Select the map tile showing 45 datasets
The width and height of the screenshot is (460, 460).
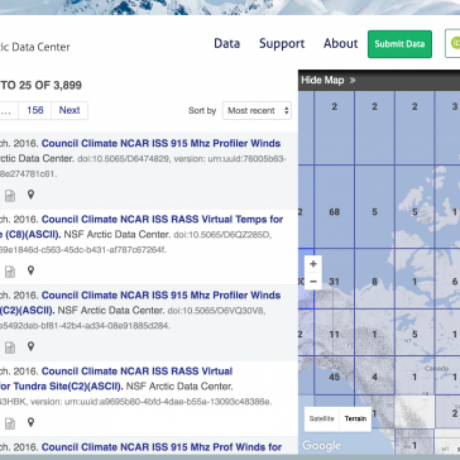click(x=334, y=376)
